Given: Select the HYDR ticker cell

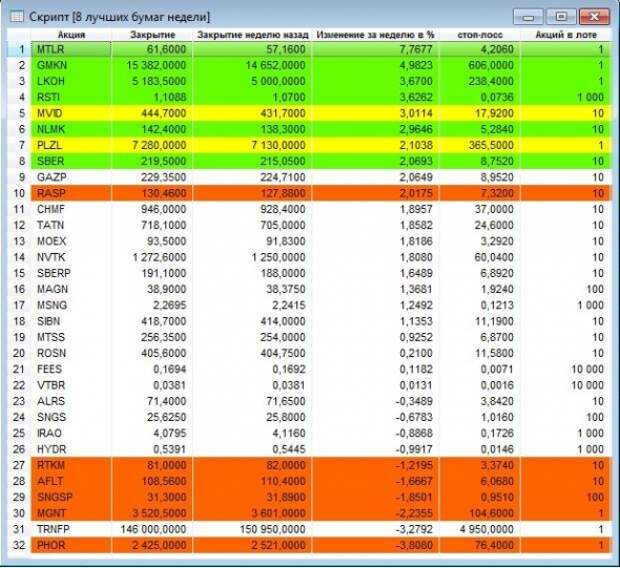Looking at the screenshot, I should click(x=71, y=449).
